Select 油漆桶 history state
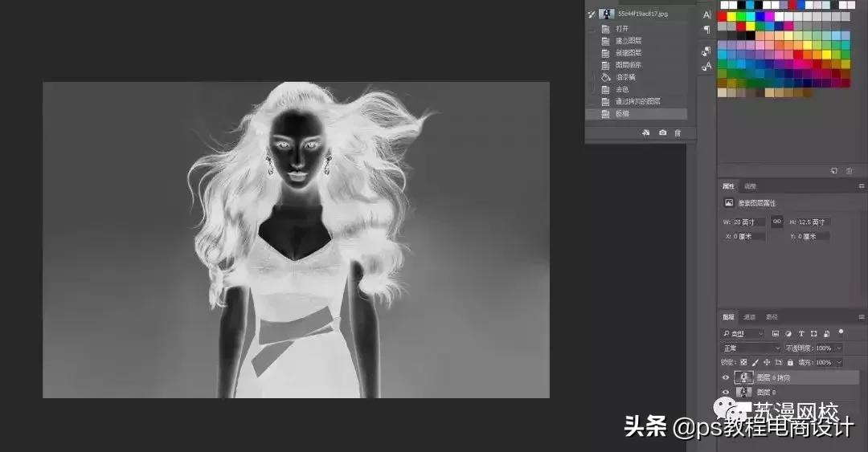 tap(637, 77)
